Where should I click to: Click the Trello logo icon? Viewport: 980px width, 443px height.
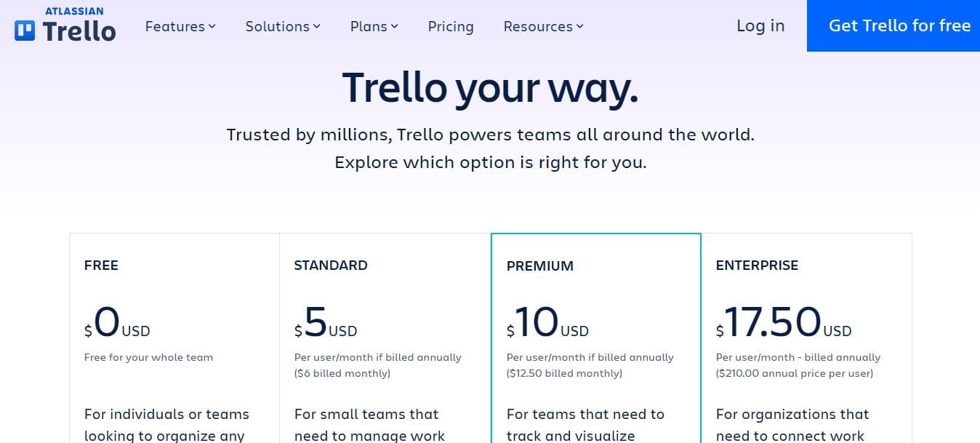23,29
